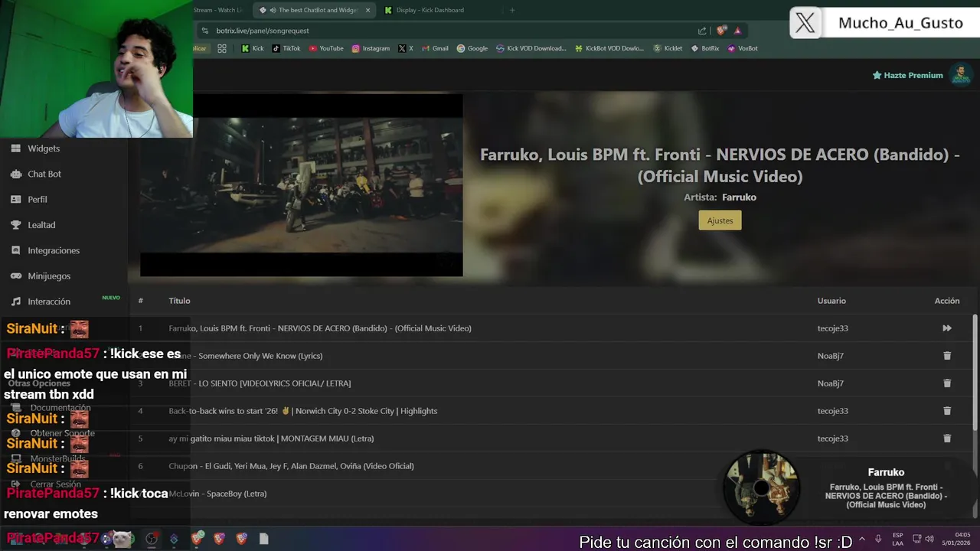Viewport: 980px width, 551px height.
Task: Show hidden system tray icons chevron
Action: [862, 539]
